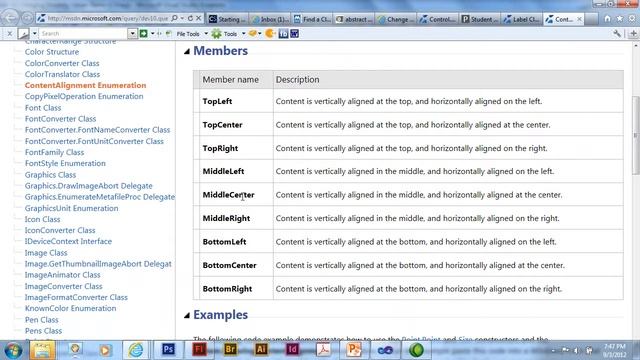Switch to the 'Label Cl...' browser tab
Image resolution: width=640 pixels, height=360 pixels.
522,19
